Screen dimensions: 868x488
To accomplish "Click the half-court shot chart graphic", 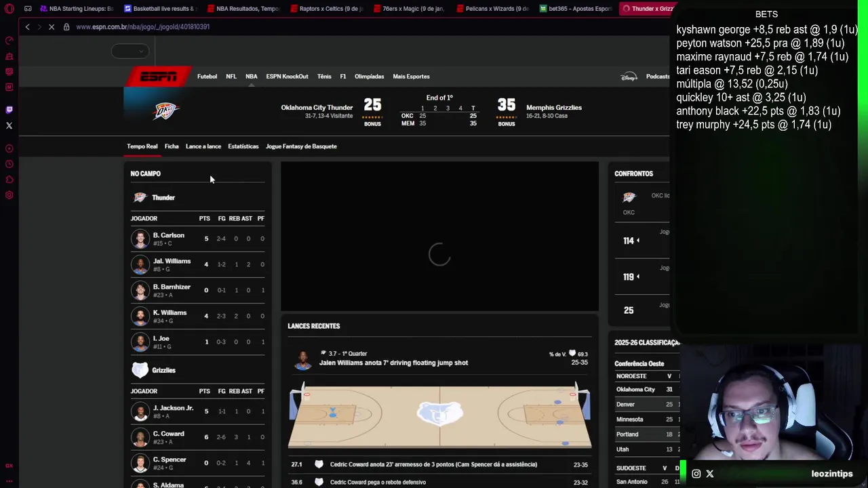I will [x=439, y=414].
